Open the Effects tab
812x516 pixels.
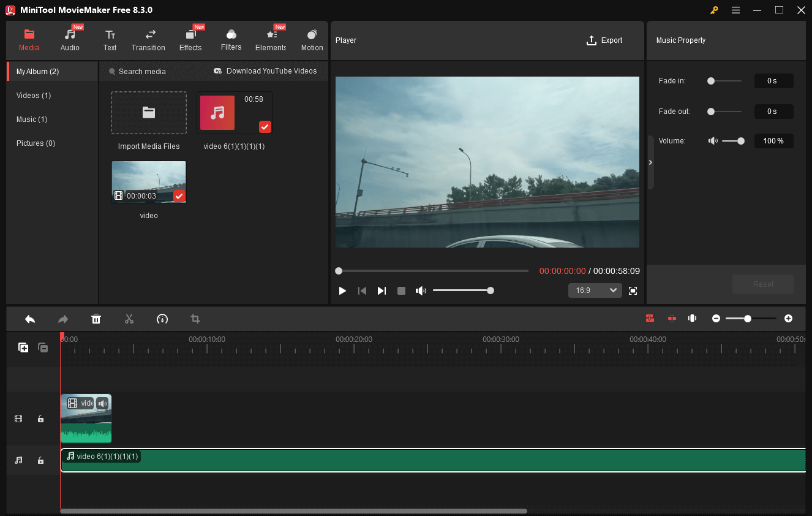coord(190,40)
